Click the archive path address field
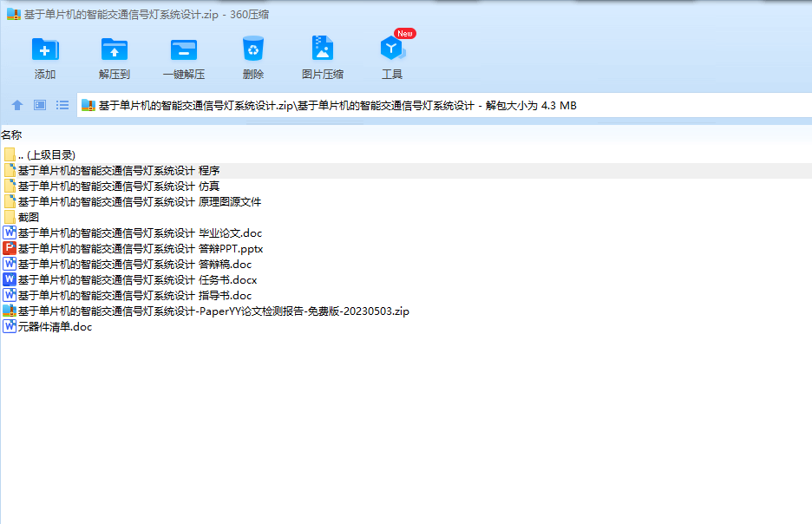 point(444,106)
